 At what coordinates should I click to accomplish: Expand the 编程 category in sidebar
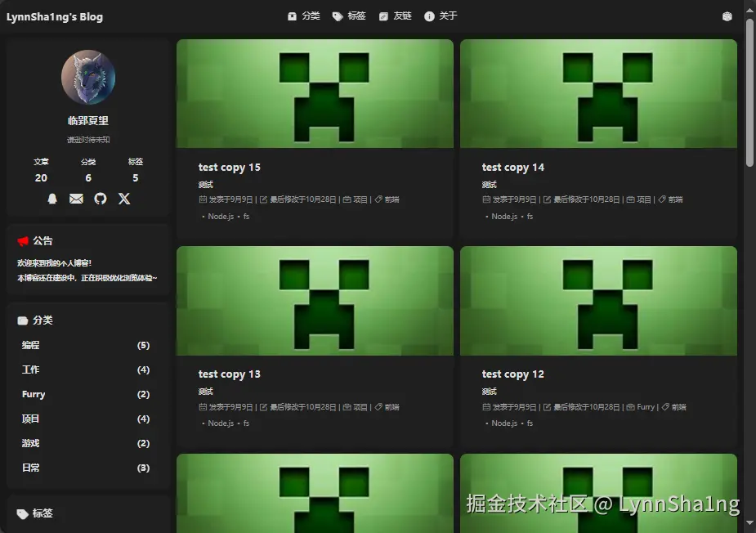30,345
